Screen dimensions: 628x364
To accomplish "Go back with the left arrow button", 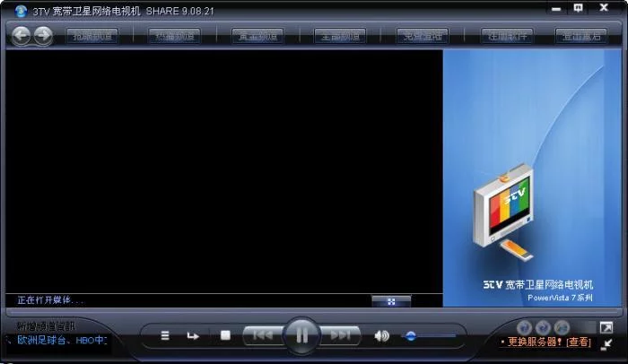I will (x=21, y=36).
